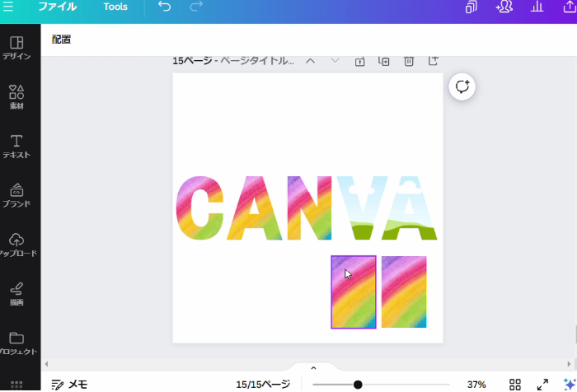Move page 15 up with chevron
Screen dimensions: 577x392
point(311,61)
